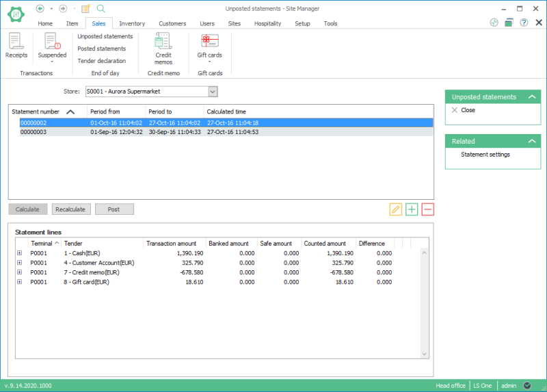The height and width of the screenshot is (392, 547).
Task: Open the Hospitality tab
Action: point(267,23)
